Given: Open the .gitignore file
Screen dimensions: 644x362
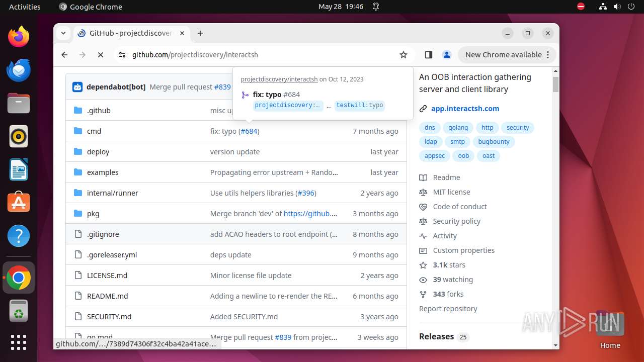Looking at the screenshot, I should coord(103,234).
